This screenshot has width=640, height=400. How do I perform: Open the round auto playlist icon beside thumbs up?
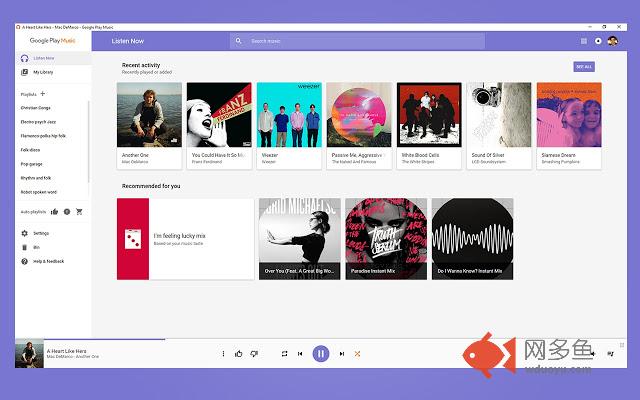pos(67,211)
